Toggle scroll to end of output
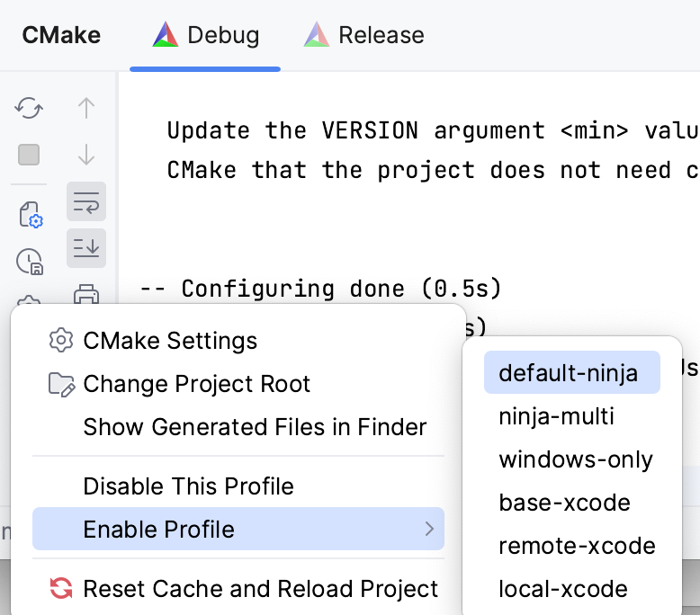Screen dimensions: 700x615 coord(86,248)
